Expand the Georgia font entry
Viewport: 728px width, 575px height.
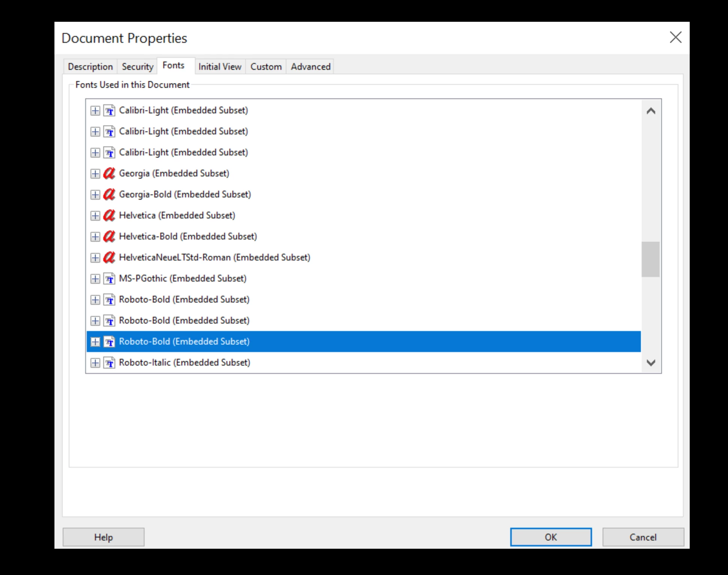pos(95,173)
